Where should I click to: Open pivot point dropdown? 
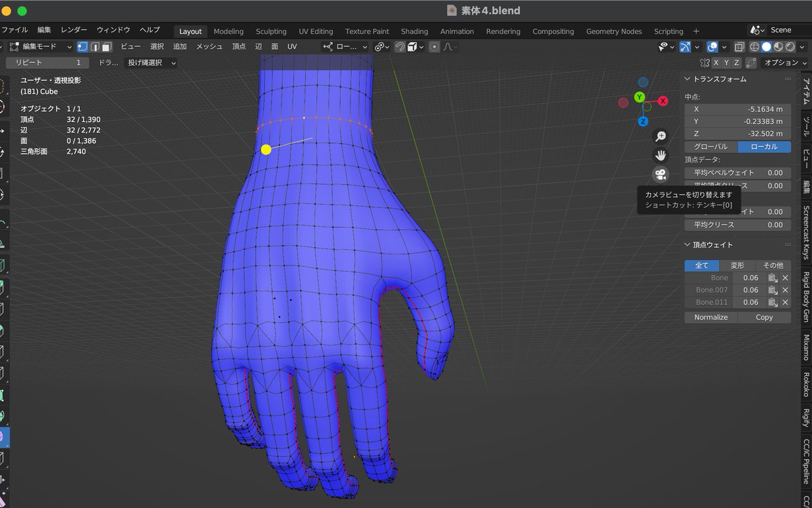[382, 47]
